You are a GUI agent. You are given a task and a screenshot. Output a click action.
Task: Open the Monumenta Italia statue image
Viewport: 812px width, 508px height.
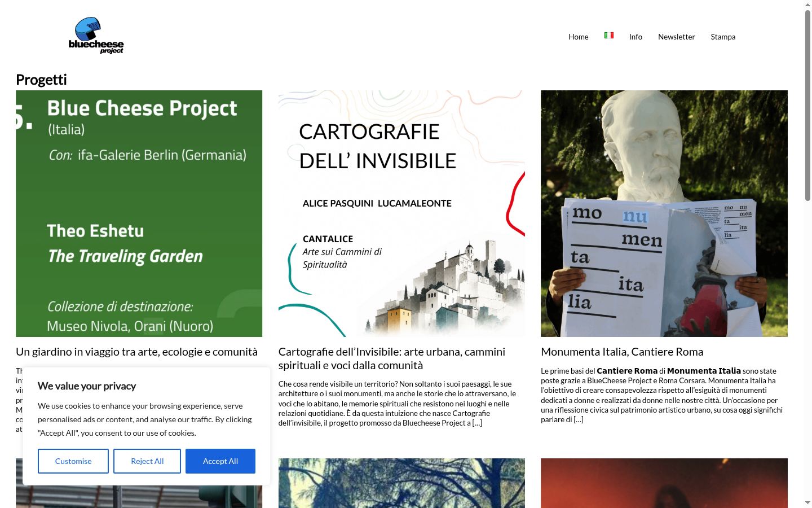coord(664,213)
